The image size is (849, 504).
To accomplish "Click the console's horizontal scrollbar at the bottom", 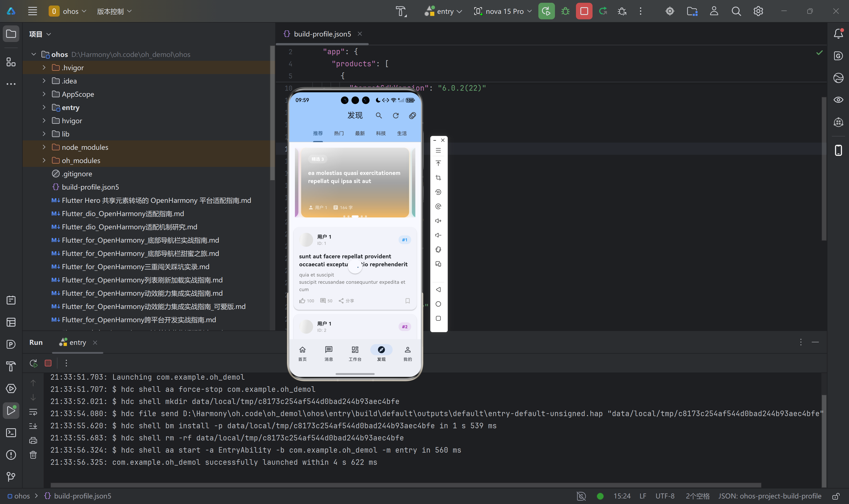I will point(405,485).
